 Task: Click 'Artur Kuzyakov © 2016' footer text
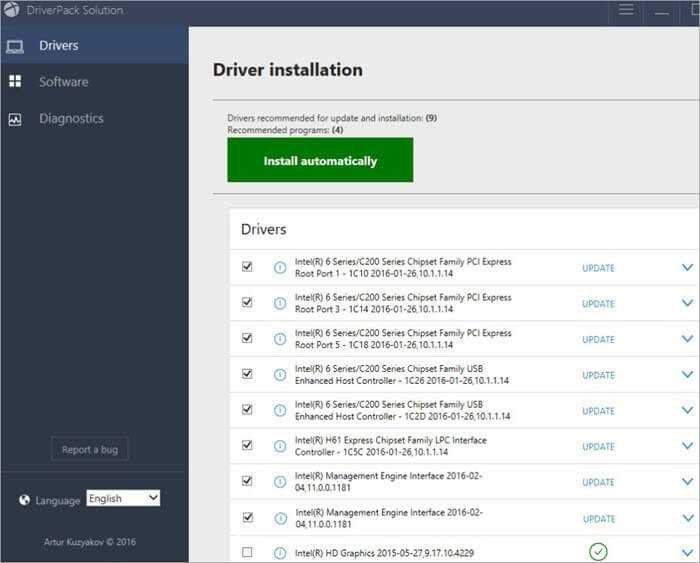90,542
